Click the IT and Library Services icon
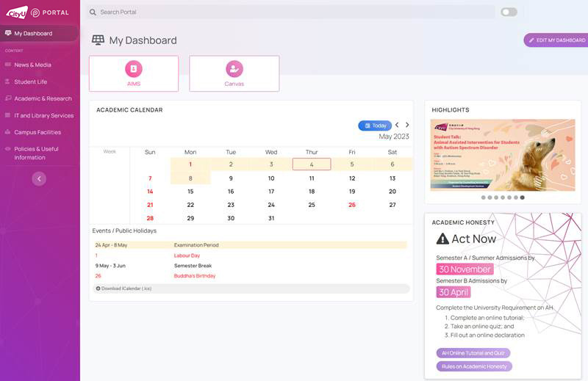This screenshot has width=588, height=381. (8, 115)
